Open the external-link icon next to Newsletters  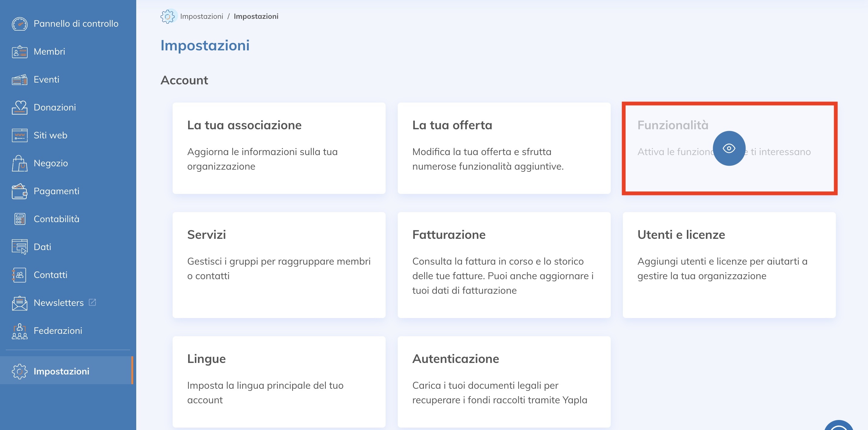(92, 302)
